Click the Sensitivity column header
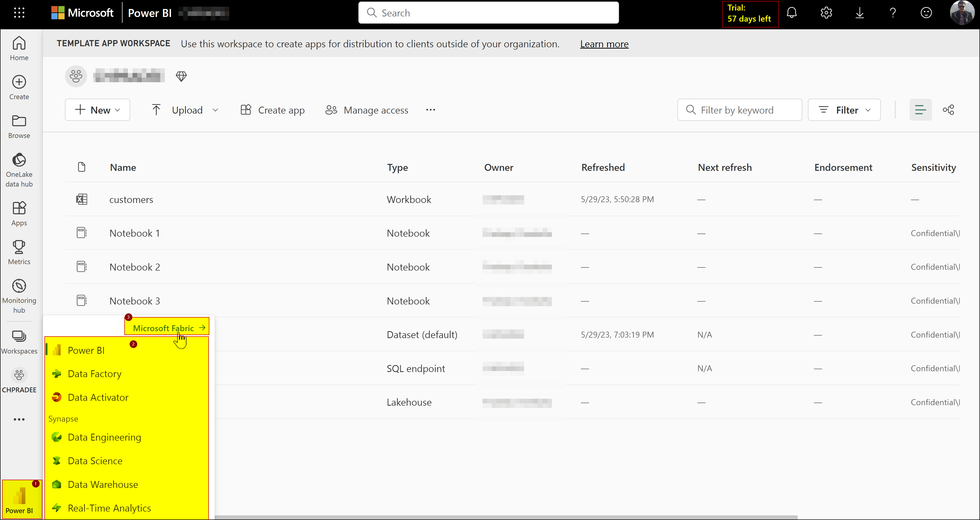Image resolution: width=980 pixels, height=520 pixels. tap(933, 168)
